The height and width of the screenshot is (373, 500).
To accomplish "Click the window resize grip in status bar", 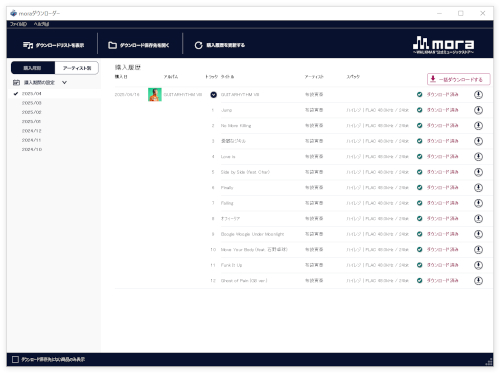I will click(x=489, y=361).
